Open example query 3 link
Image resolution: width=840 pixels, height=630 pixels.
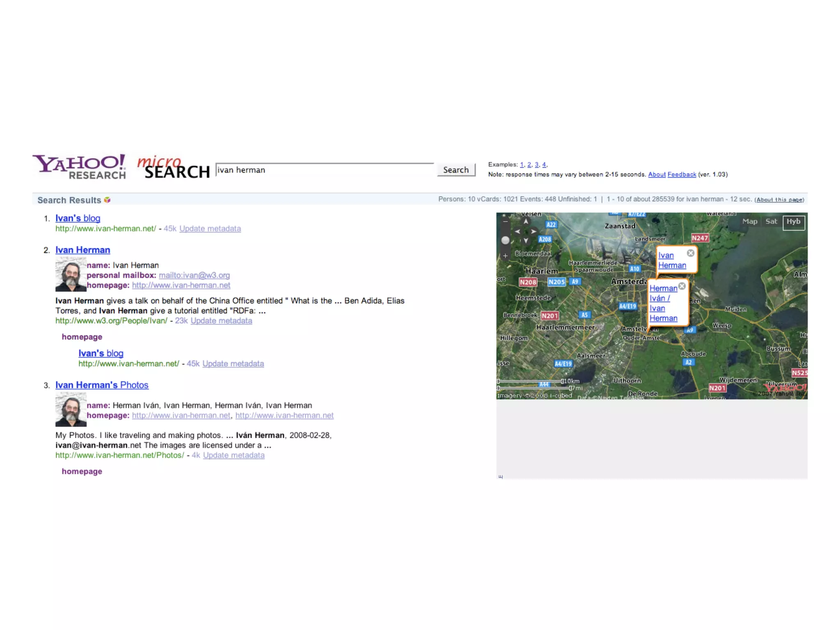tap(537, 164)
